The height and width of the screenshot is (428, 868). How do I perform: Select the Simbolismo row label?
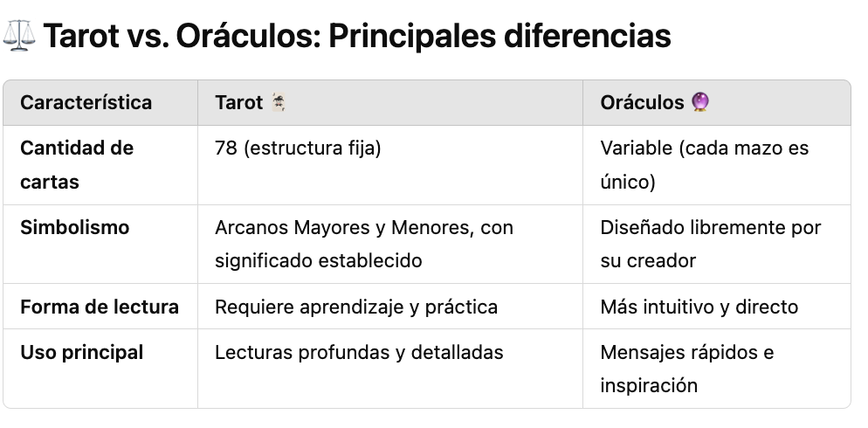75,228
